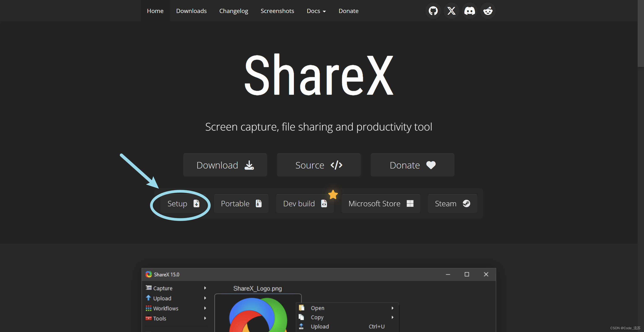Click the Workflows grid icon

coord(148,308)
